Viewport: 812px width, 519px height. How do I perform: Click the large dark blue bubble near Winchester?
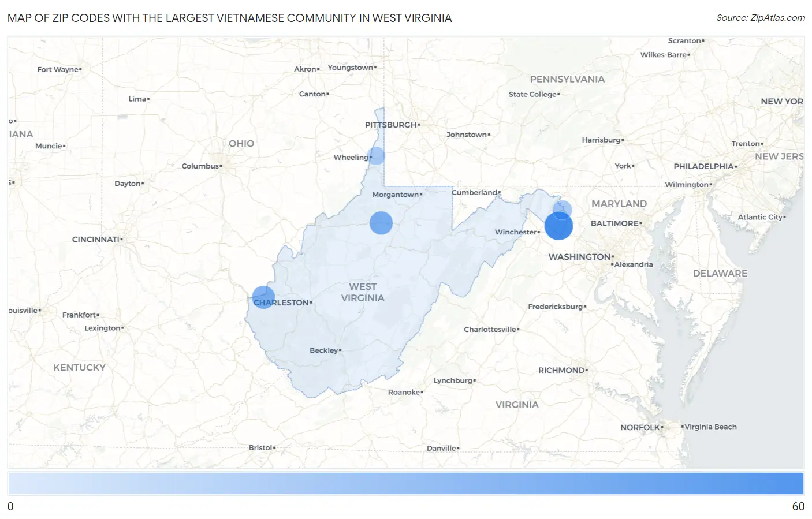(x=558, y=226)
